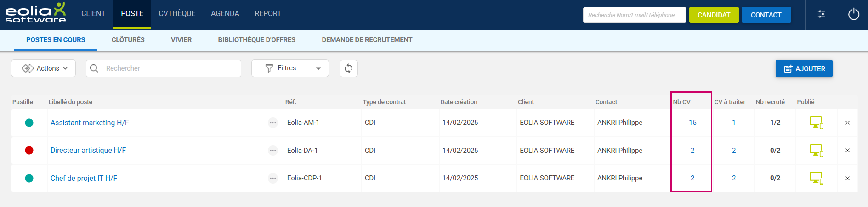Sort by the Date création column header
This screenshot has height=207, width=868.
[458, 102]
